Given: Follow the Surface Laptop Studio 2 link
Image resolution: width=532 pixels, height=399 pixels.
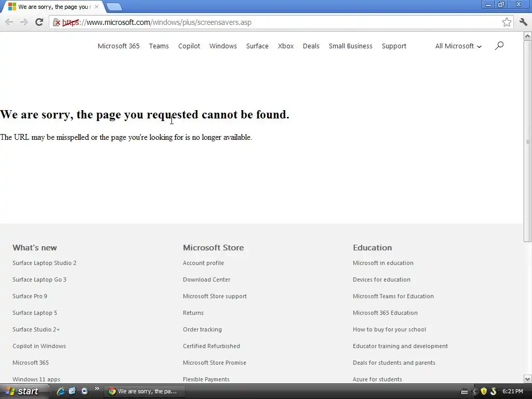Looking at the screenshot, I should (x=45, y=263).
